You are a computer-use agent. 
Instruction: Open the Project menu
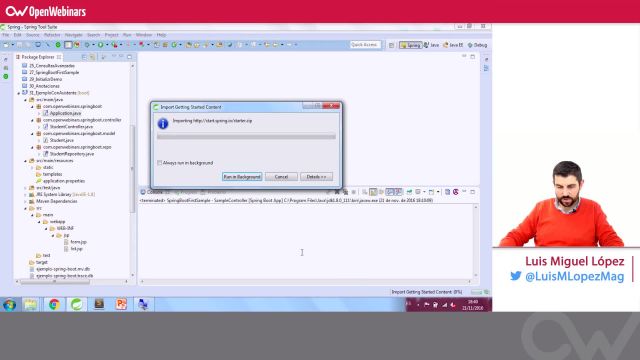click(111, 35)
